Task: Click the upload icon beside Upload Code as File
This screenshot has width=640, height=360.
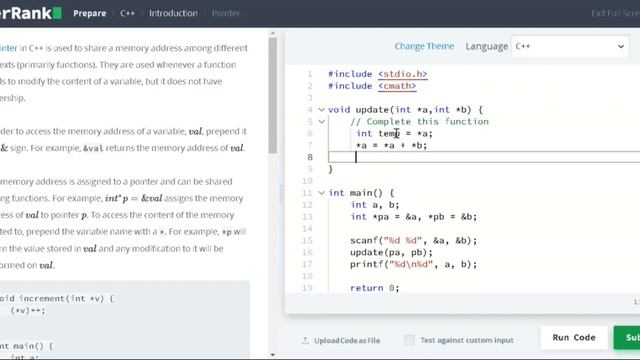Action: click(305, 340)
